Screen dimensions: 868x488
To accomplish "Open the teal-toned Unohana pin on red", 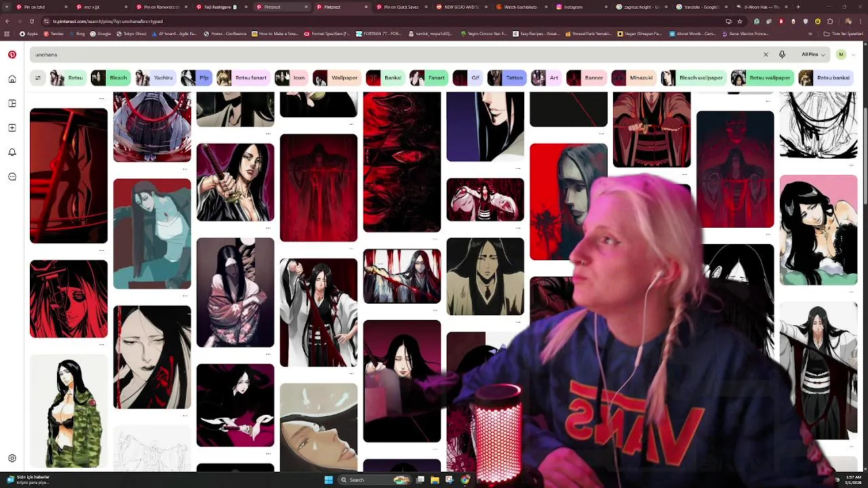I will pos(152,234).
